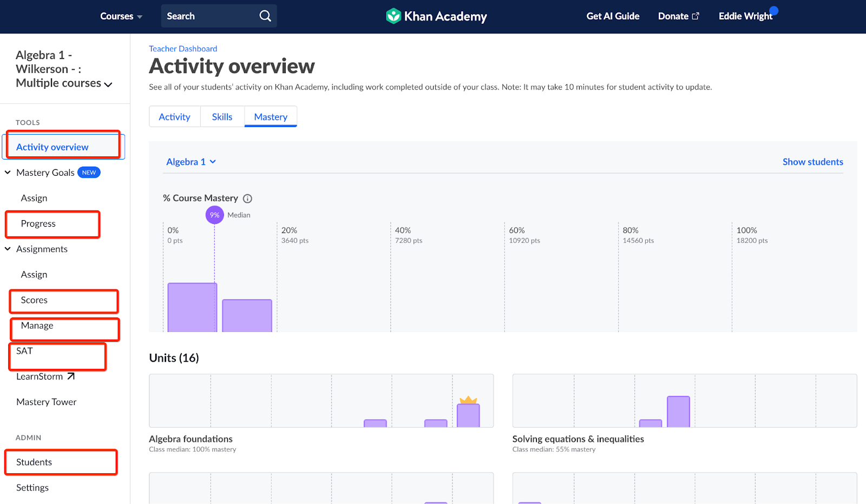Image resolution: width=866 pixels, height=504 pixels.
Task: Click the Solving equations & inequalities title
Action: pos(578,439)
